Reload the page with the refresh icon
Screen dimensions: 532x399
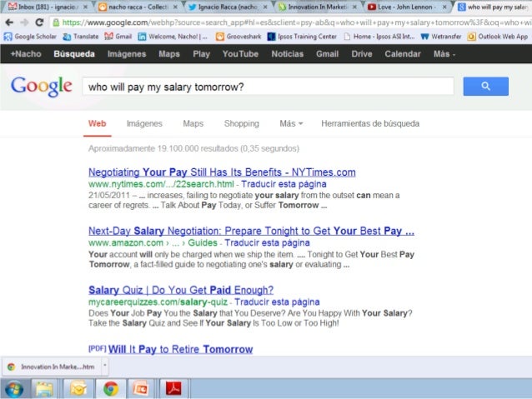pyautogui.click(x=39, y=22)
